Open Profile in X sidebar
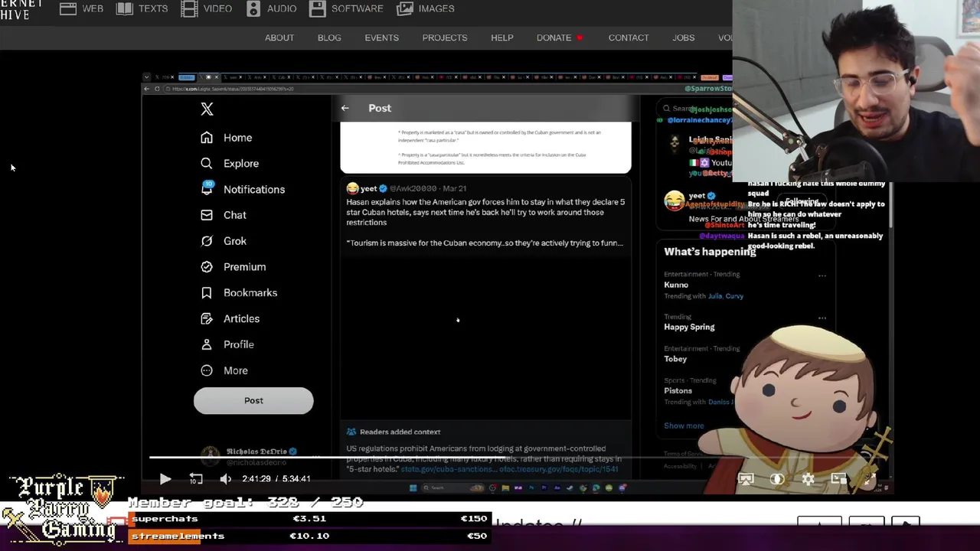Screen dimensions: 980x551 click(x=227, y=344)
